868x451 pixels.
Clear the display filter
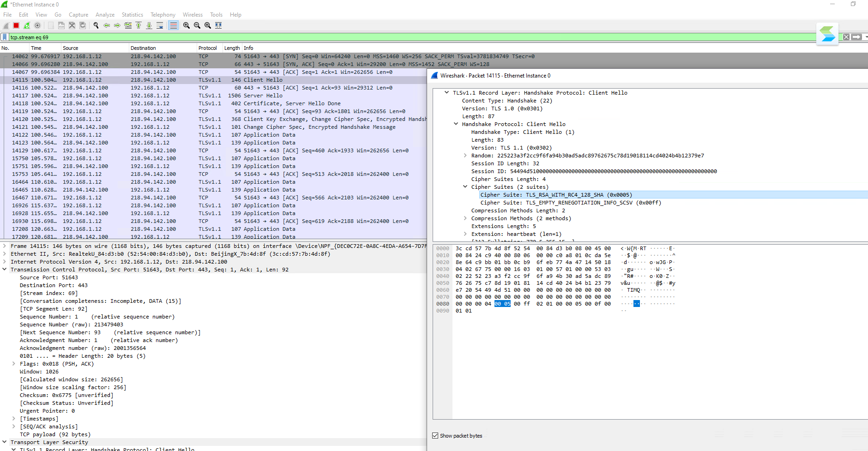tap(846, 36)
